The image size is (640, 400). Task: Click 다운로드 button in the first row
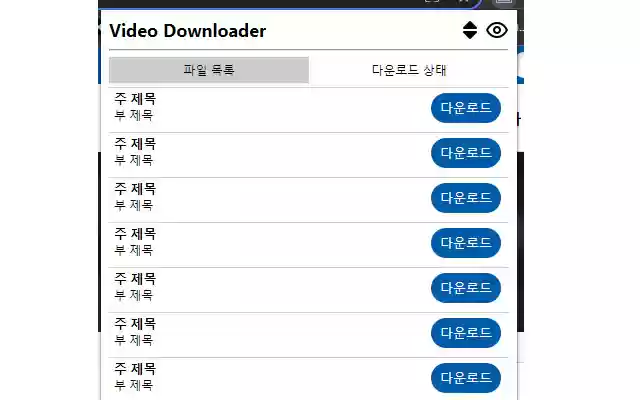pyautogui.click(x=466, y=108)
